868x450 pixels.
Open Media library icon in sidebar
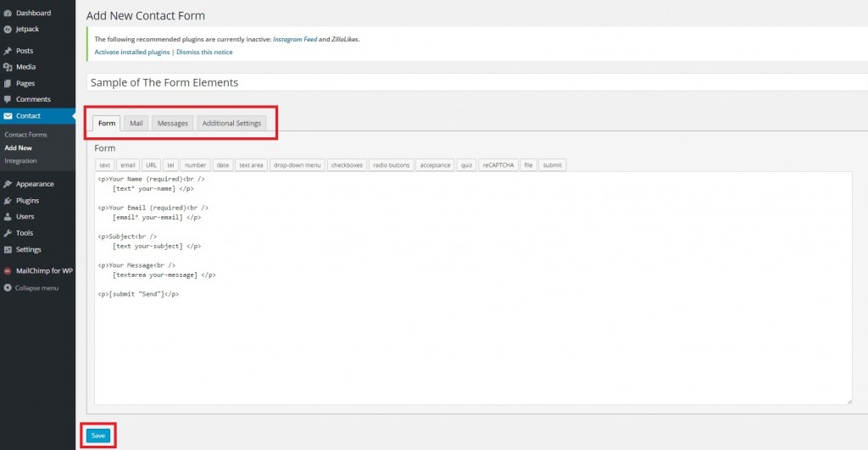tap(8, 67)
